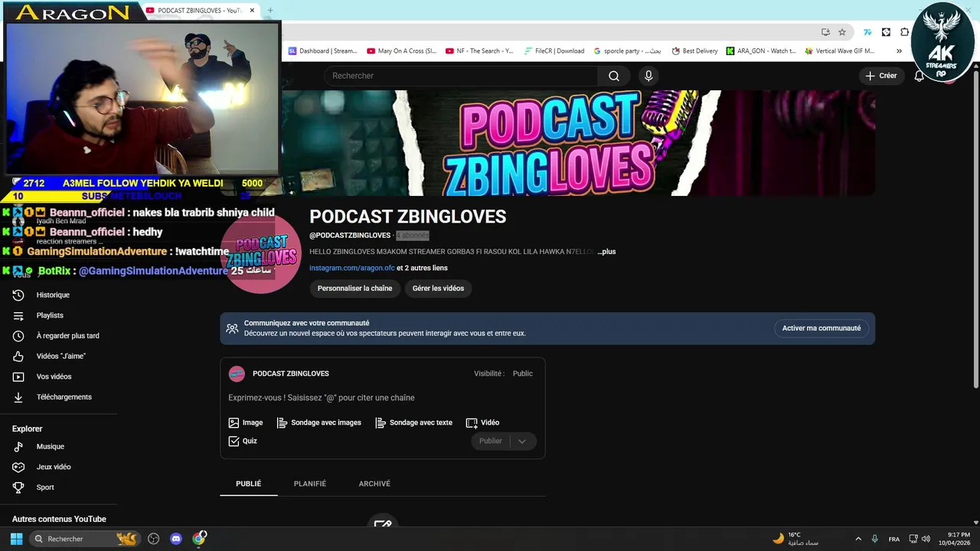Select PODCAST ZBINGLOVES browser tab
The width and height of the screenshot is (980, 551).
(x=201, y=11)
